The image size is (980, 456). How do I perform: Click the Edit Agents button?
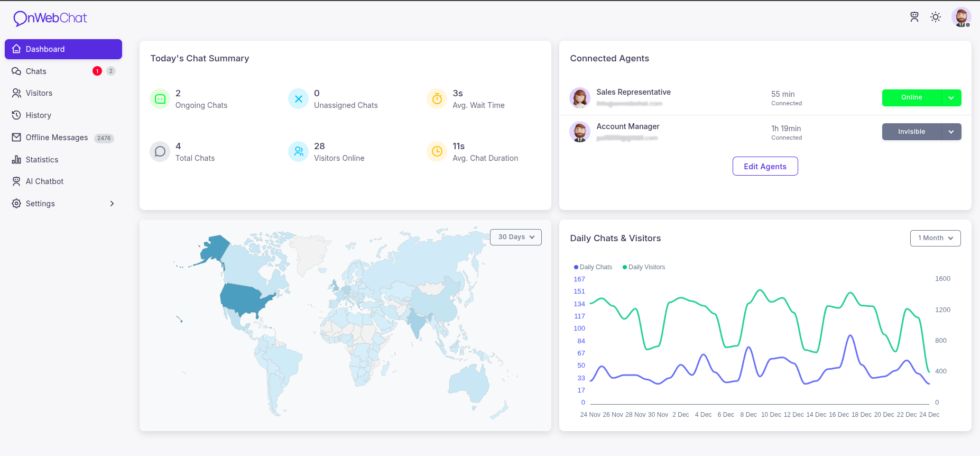click(764, 166)
